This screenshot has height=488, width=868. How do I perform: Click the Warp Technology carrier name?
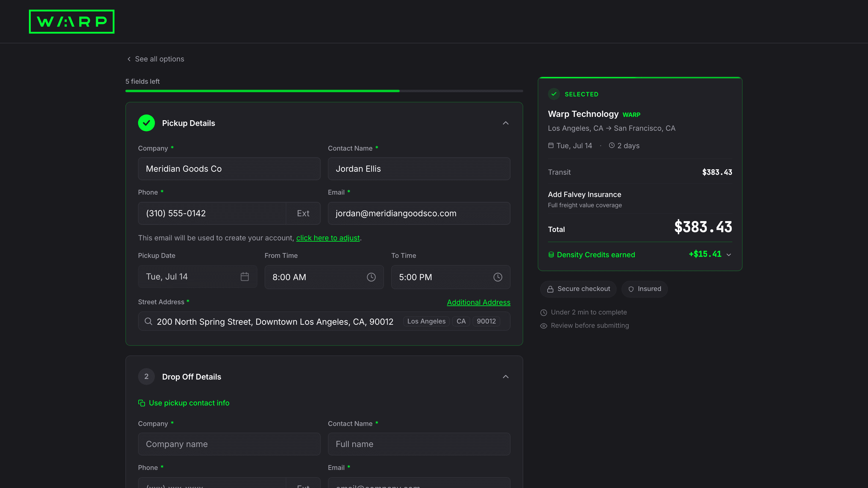point(583,114)
